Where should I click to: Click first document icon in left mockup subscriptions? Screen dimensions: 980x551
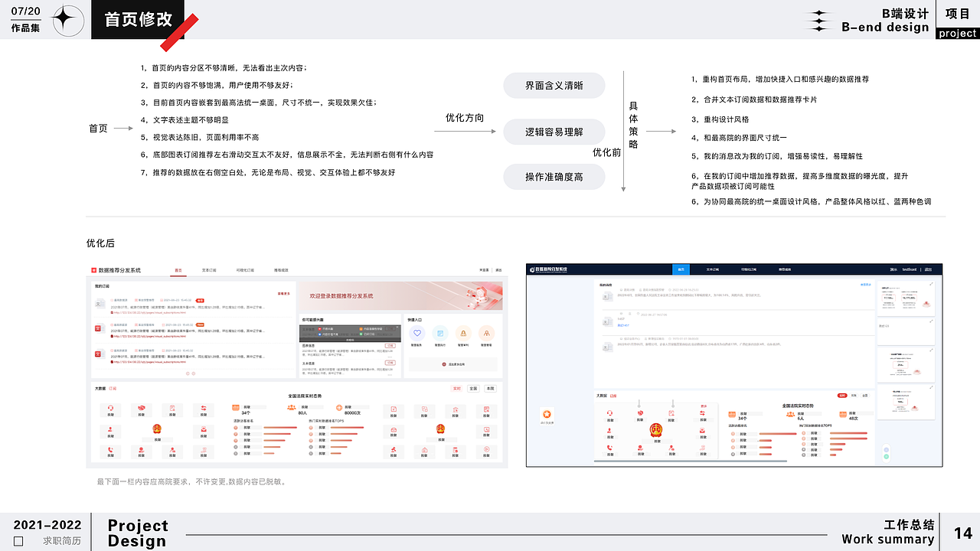pos(100,303)
